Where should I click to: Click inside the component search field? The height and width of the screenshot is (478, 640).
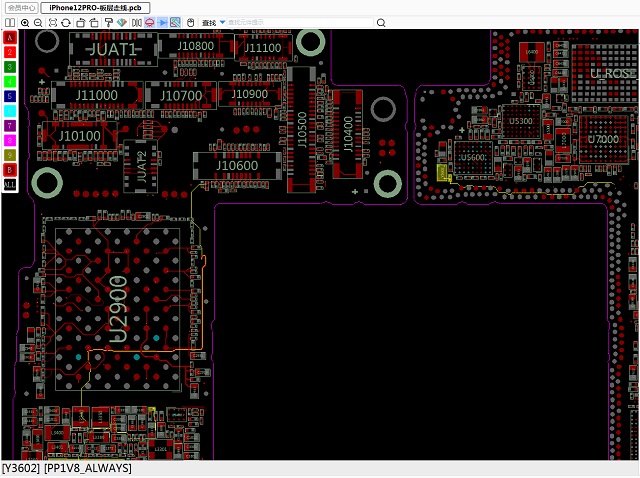tap(290, 22)
